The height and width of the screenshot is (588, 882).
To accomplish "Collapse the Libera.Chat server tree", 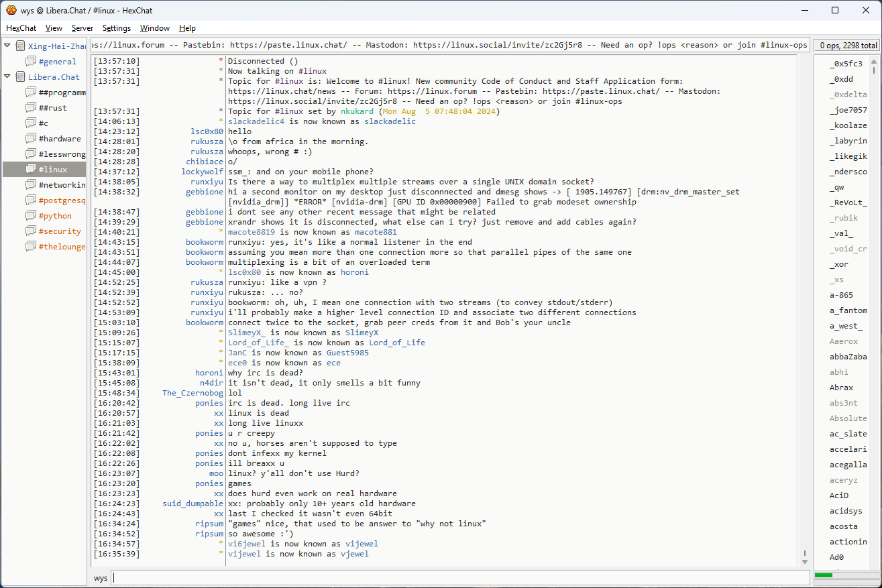I will 7,76.
